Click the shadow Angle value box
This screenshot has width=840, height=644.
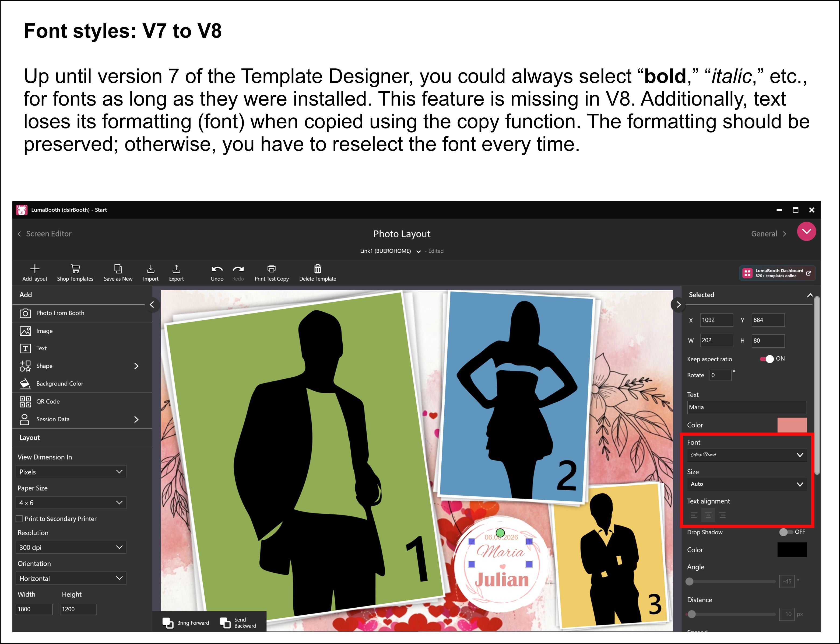[787, 582]
